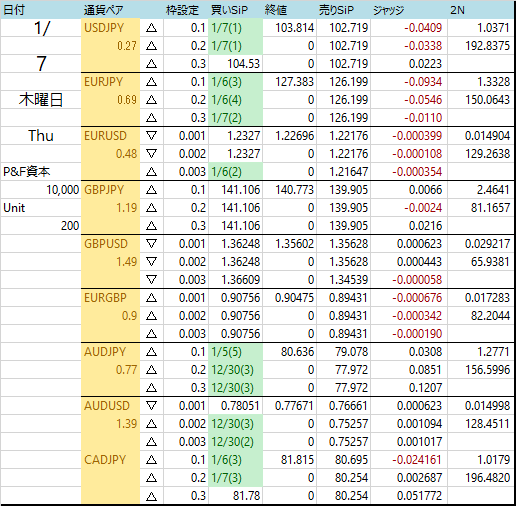516x506 pixels.
Task: Click the closing price 140.773
Action: pyautogui.click(x=295, y=190)
